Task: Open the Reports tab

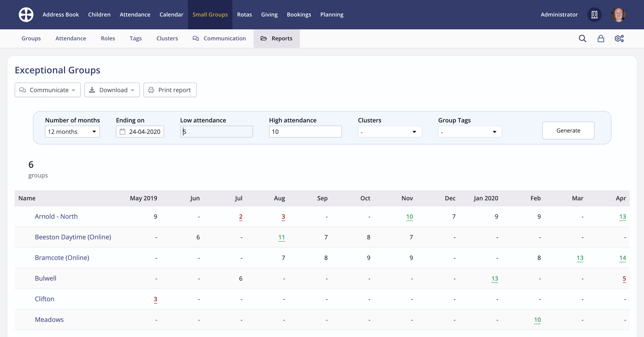Action: pyautogui.click(x=276, y=39)
